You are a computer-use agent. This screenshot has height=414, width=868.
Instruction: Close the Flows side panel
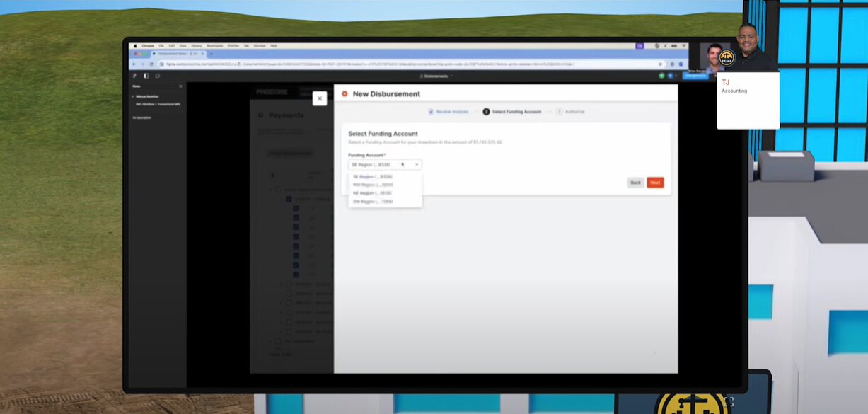[180, 86]
